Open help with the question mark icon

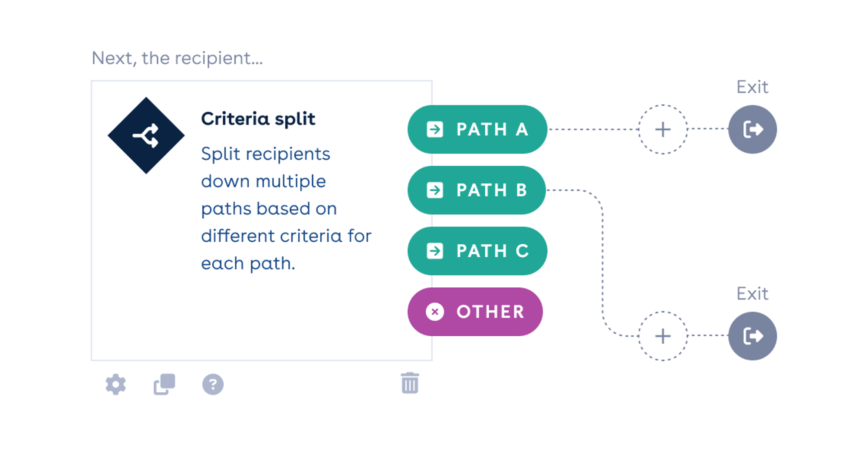tap(212, 384)
